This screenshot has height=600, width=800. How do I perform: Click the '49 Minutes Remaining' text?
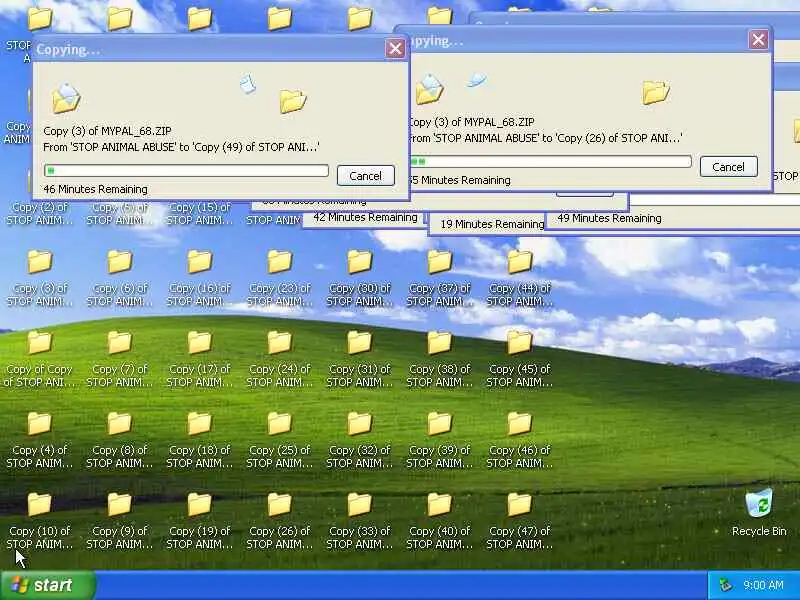pos(609,218)
